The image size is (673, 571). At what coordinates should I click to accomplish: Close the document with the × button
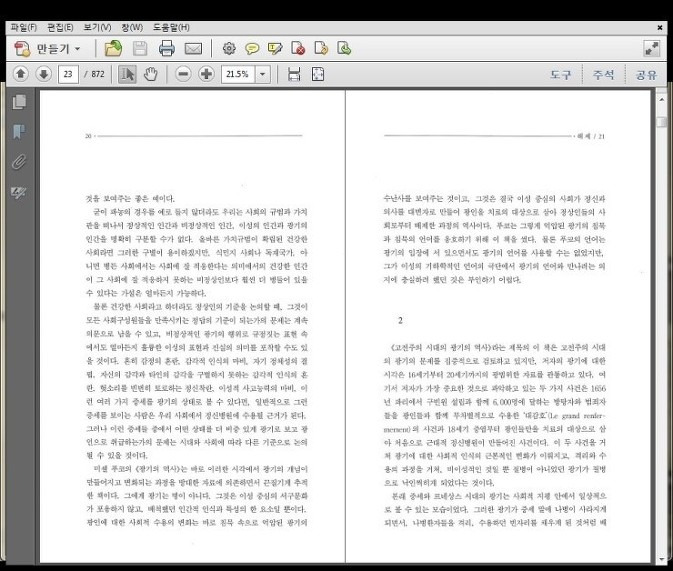660,28
